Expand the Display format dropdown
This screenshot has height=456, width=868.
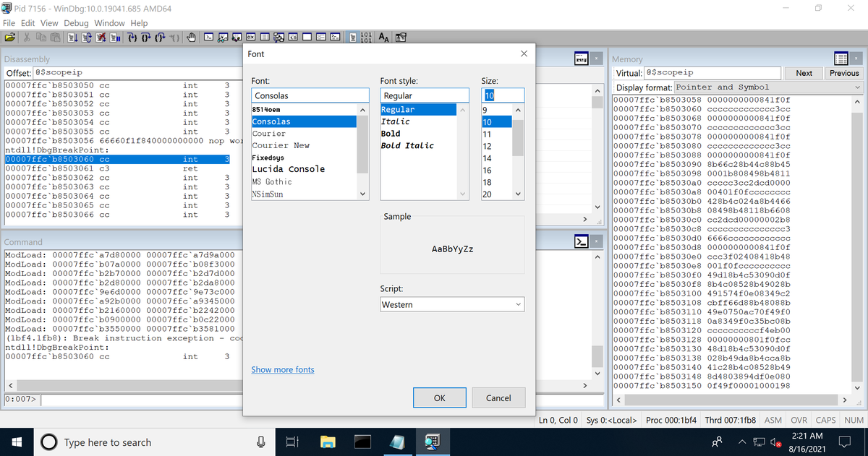click(858, 87)
